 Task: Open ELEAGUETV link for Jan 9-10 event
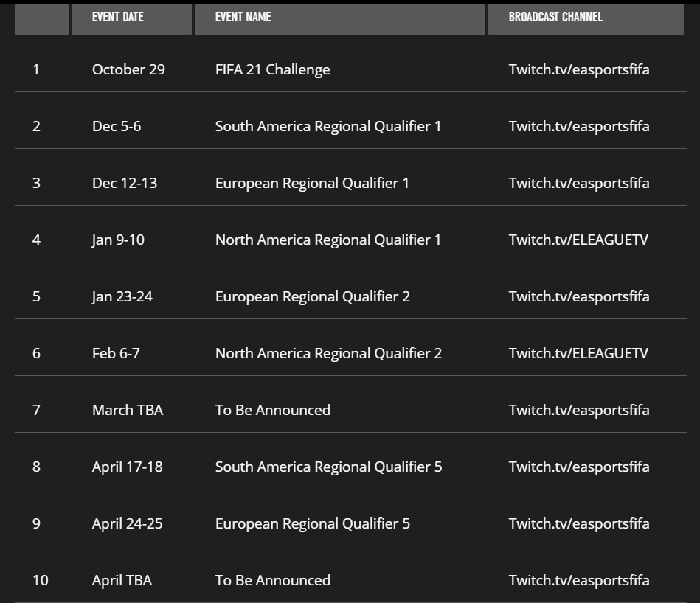point(578,240)
